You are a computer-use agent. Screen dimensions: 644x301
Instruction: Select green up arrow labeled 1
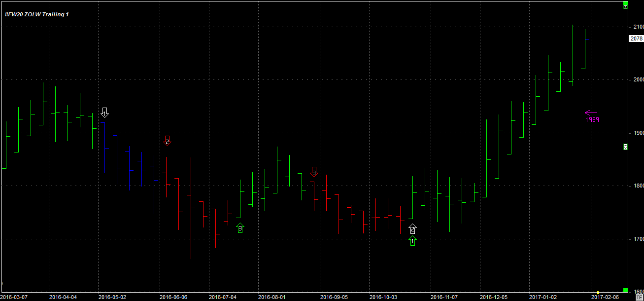412,241
